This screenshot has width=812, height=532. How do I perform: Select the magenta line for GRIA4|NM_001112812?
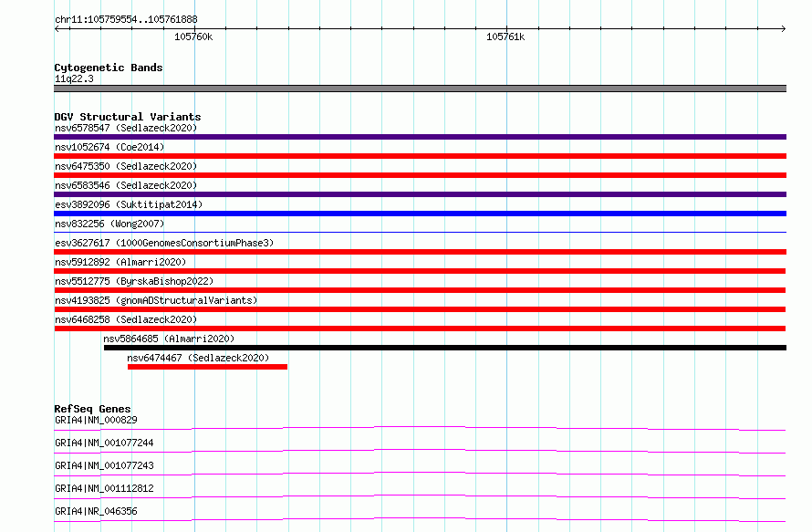point(420,496)
